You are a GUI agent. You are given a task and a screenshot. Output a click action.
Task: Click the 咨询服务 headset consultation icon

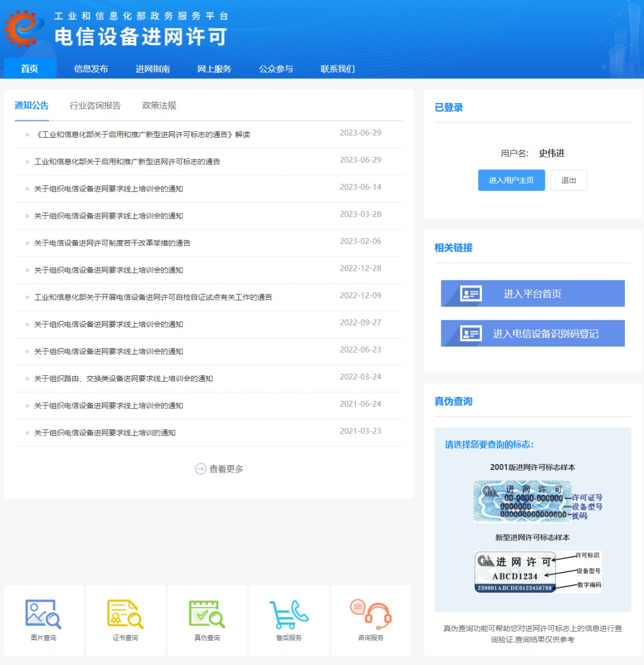(x=370, y=613)
